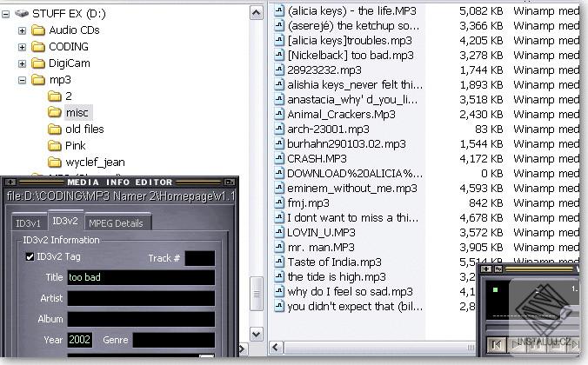Screen dimensions: 588x365
Task: Click into the empty Artist field
Action: (141, 299)
